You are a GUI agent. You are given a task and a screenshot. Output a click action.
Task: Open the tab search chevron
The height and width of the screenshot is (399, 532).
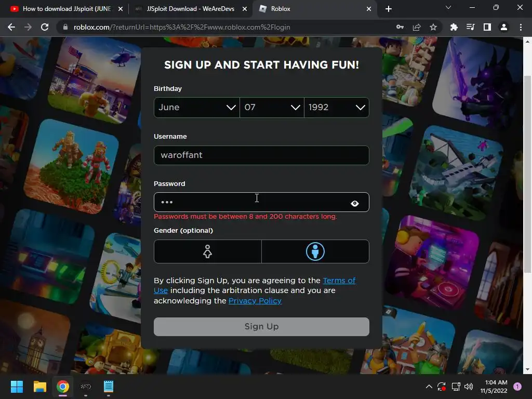click(448, 7)
